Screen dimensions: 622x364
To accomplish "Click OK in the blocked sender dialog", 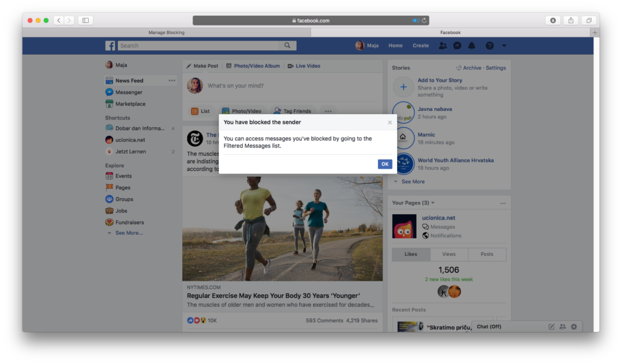I will tap(384, 164).
